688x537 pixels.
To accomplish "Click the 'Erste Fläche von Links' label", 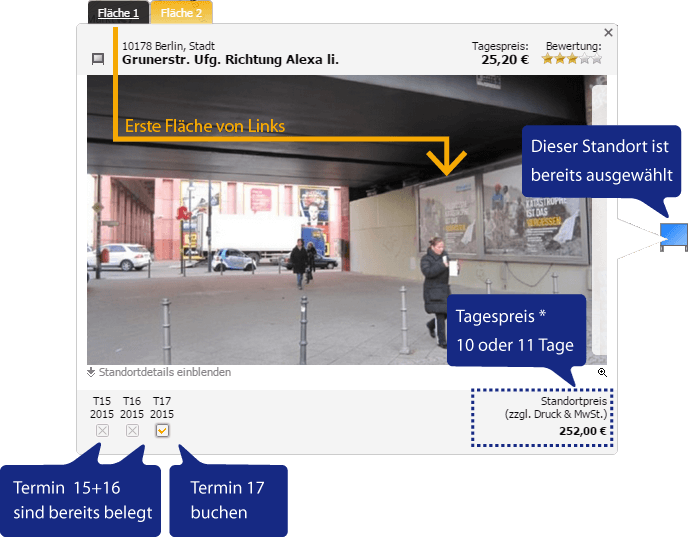I will 205,126.
